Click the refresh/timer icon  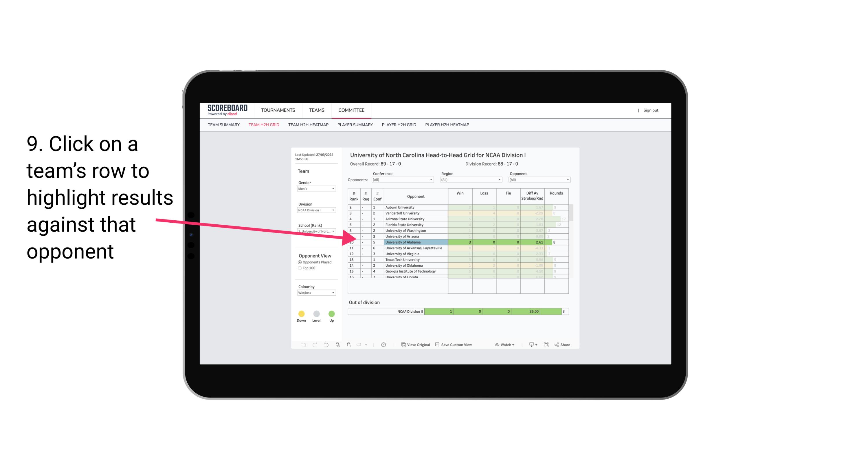click(385, 345)
